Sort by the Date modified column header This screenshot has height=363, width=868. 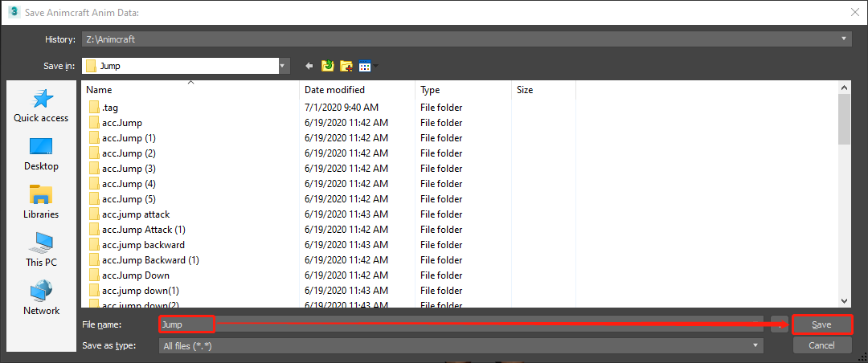[x=358, y=90]
